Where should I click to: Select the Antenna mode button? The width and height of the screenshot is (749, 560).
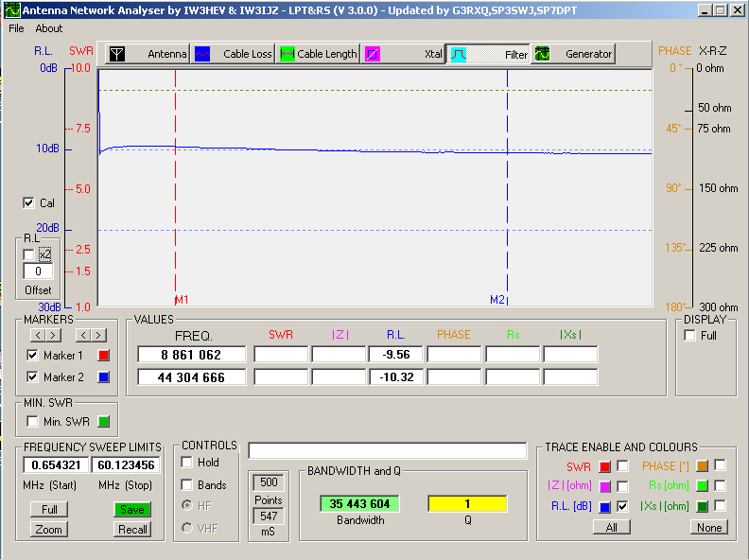[x=146, y=54]
